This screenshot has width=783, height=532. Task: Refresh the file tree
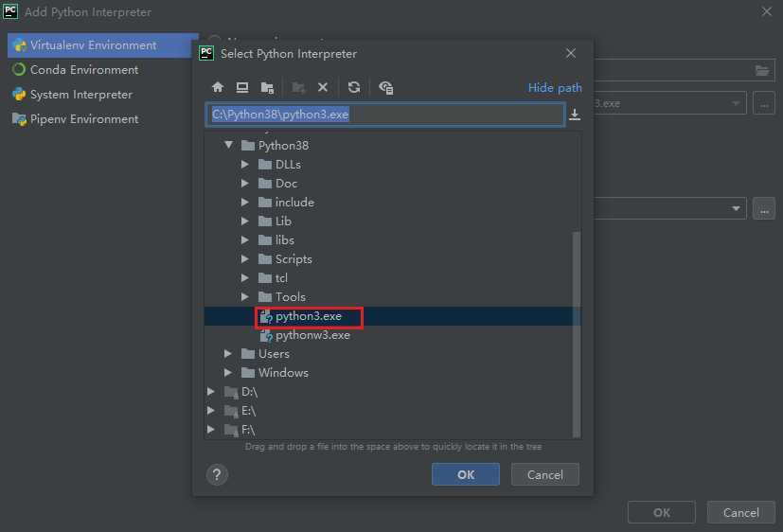click(x=354, y=87)
